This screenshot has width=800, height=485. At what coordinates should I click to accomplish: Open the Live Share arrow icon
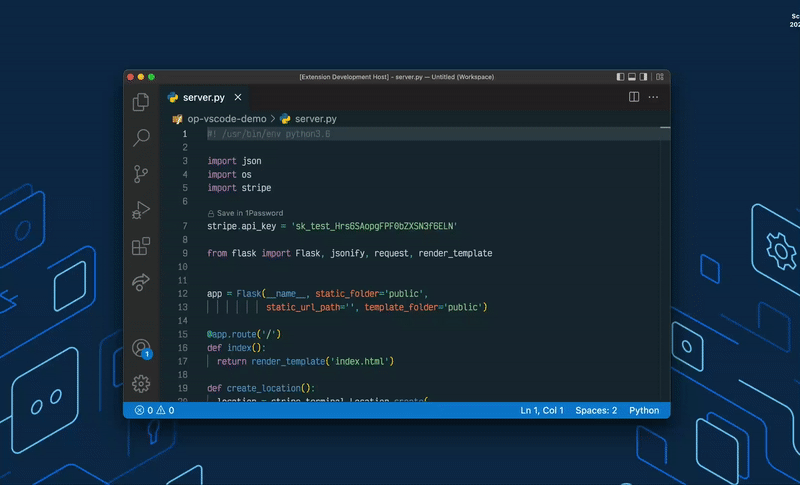point(141,282)
